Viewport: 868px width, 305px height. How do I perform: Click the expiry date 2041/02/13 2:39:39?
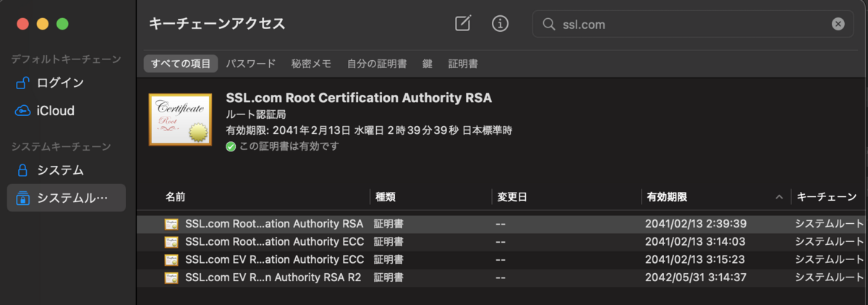coord(696,224)
